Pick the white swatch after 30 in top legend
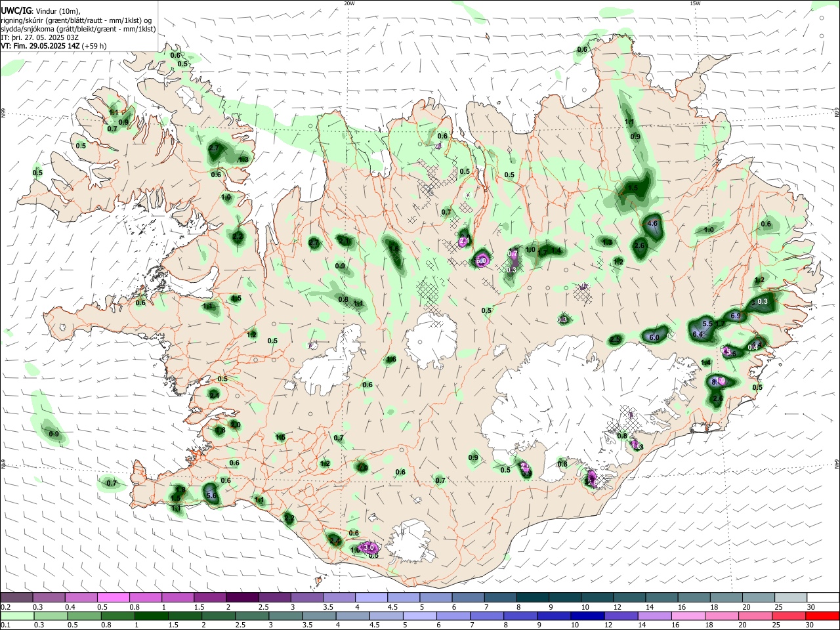840x630 pixels. tap(823, 597)
